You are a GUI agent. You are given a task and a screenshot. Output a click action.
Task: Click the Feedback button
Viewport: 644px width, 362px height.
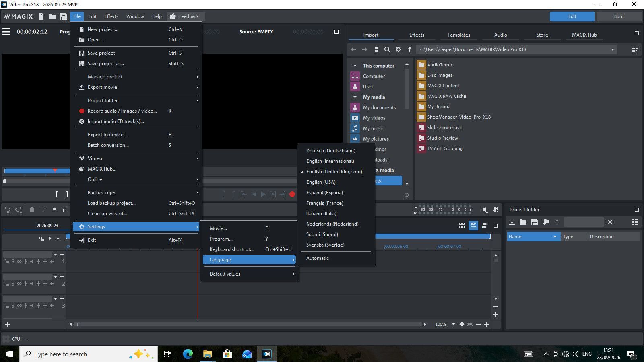pyautogui.click(x=186, y=16)
